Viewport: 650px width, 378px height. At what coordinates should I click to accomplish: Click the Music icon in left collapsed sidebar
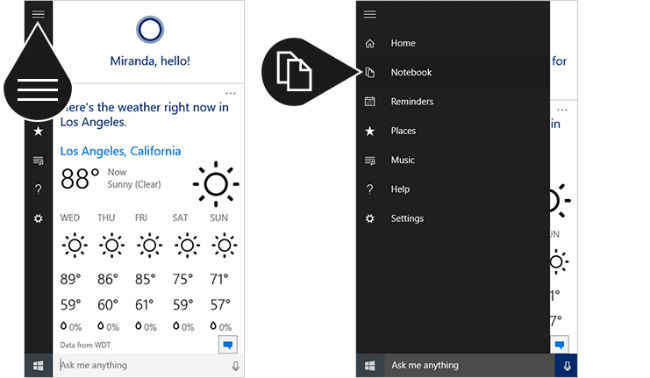[x=38, y=160]
